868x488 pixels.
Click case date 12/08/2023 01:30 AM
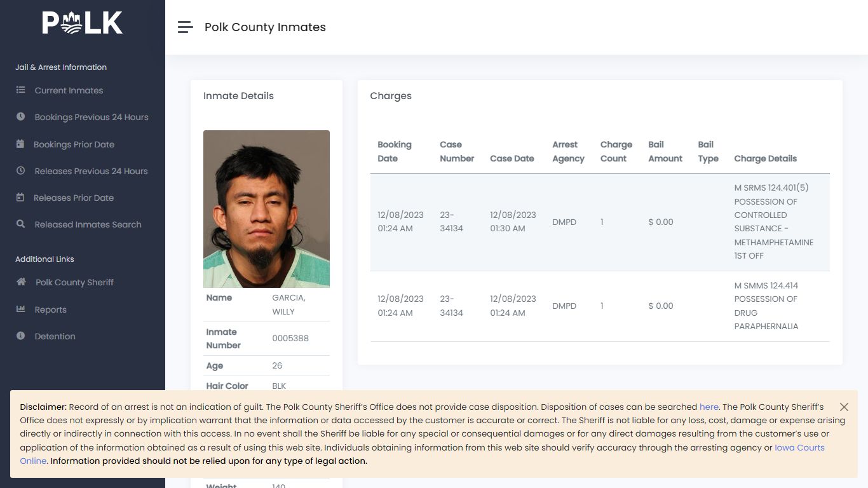(513, 222)
